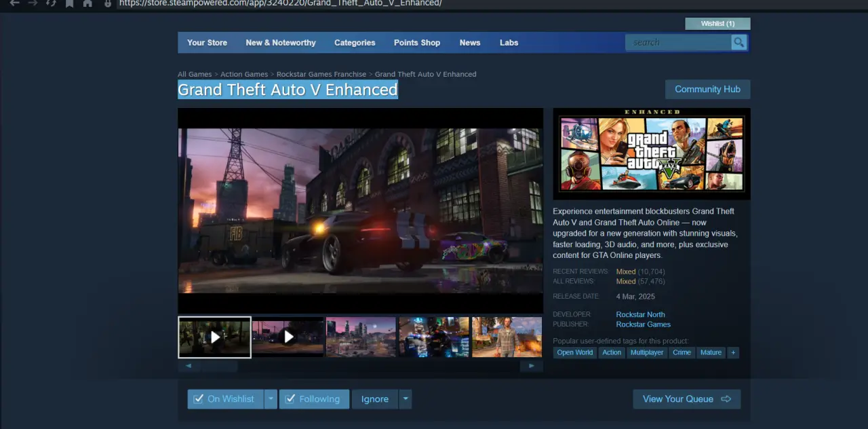Open the dropdown arrow next to On Wishlist
This screenshot has width=868, height=429.
click(x=271, y=399)
